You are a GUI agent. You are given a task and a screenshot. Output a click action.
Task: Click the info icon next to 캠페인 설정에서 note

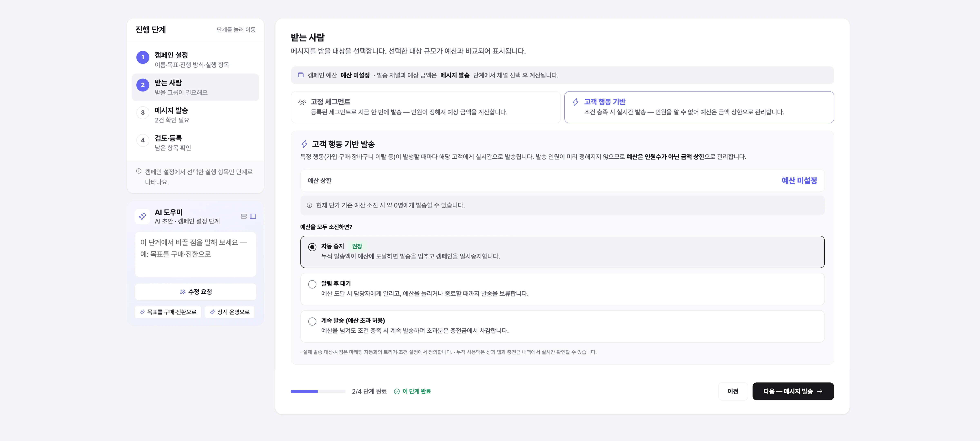[139, 171]
